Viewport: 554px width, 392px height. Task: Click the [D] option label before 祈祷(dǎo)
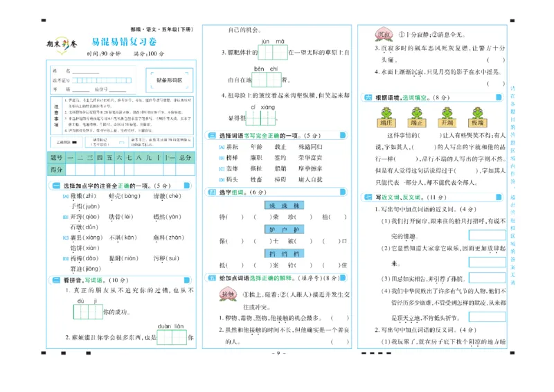tap(66, 259)
